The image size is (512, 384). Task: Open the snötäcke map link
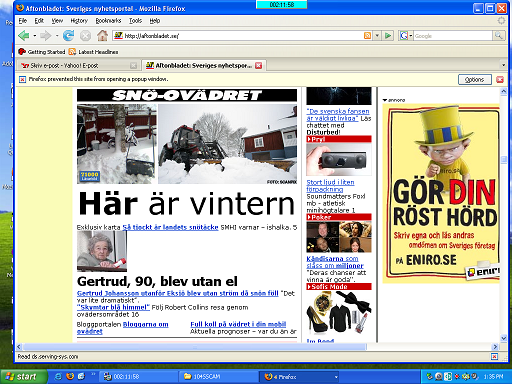tap(170, 227)
